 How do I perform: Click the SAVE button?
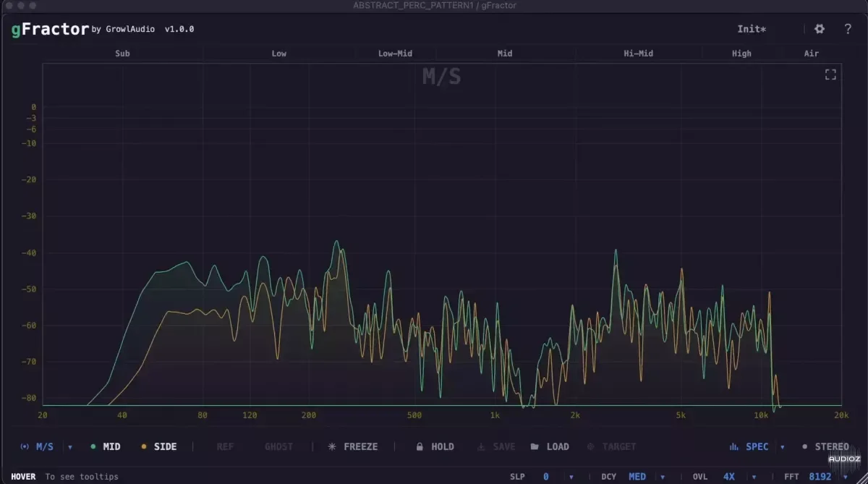tap(496, 446)
